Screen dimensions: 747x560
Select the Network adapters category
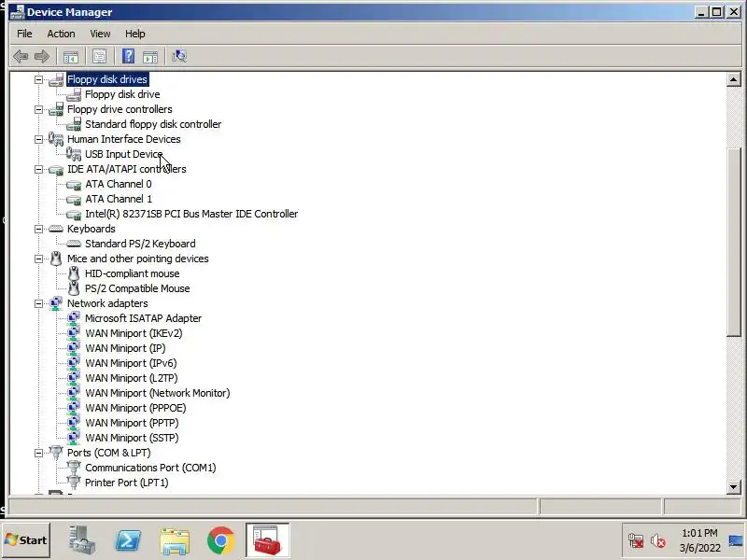click(107, 303)
